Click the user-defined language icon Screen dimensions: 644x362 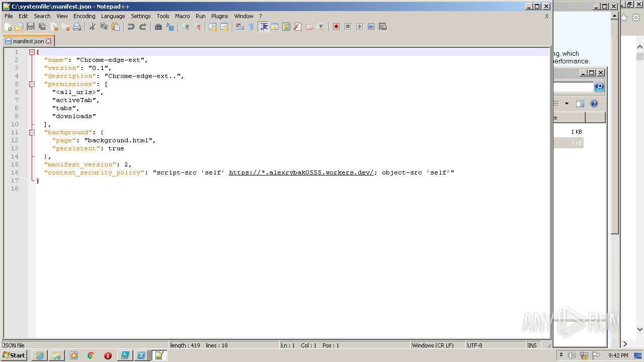275,27
